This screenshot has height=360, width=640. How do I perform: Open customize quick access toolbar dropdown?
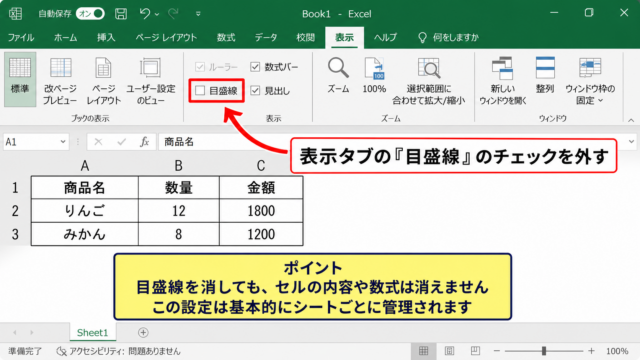click(x=198, y=14)
